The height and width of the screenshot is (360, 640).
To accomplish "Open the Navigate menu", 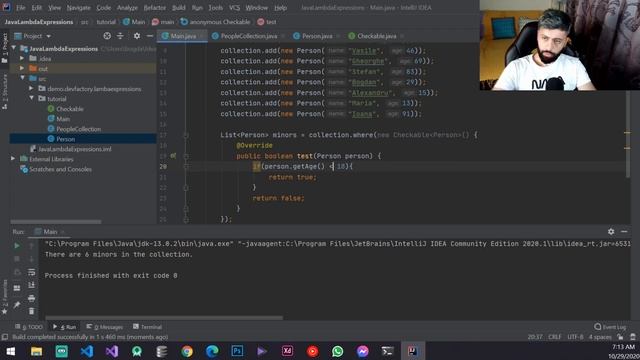I will click(78, 8).
